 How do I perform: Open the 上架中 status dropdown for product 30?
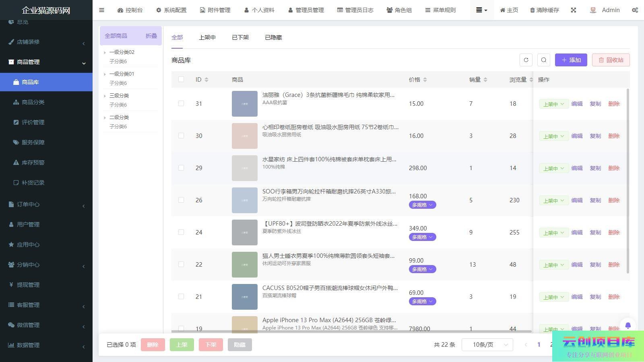tap(553, 136)
